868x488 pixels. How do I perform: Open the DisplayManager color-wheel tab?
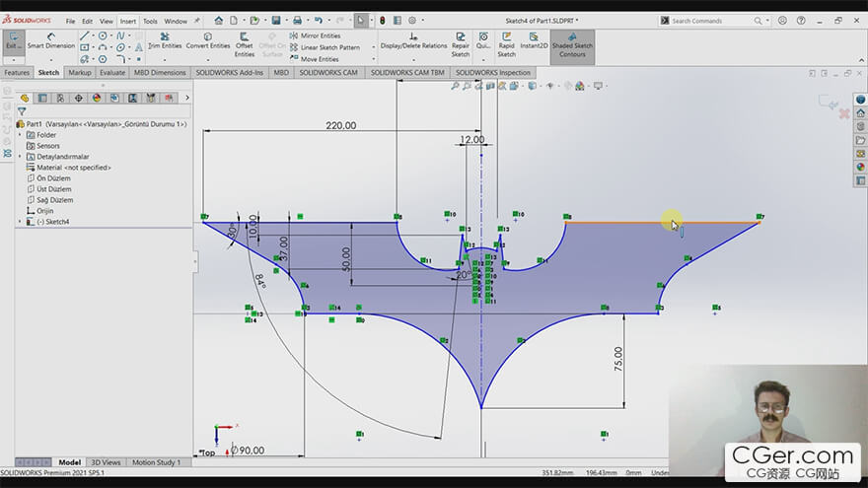97,98
